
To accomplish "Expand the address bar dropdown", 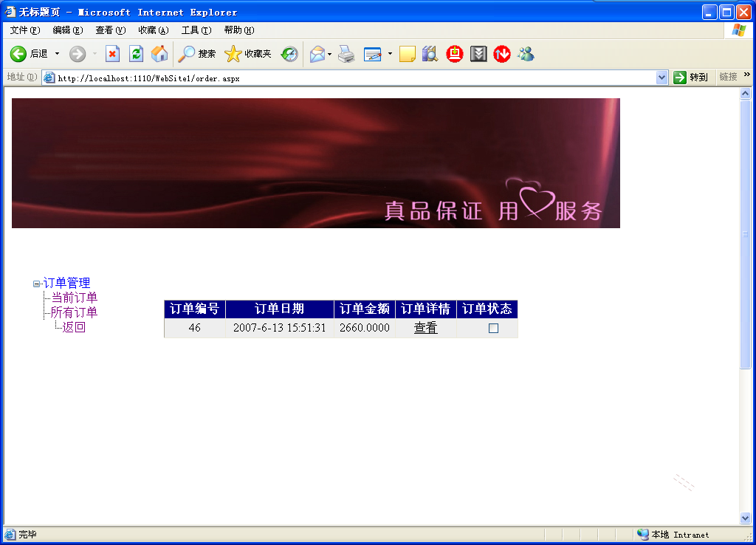I will 661,78.
